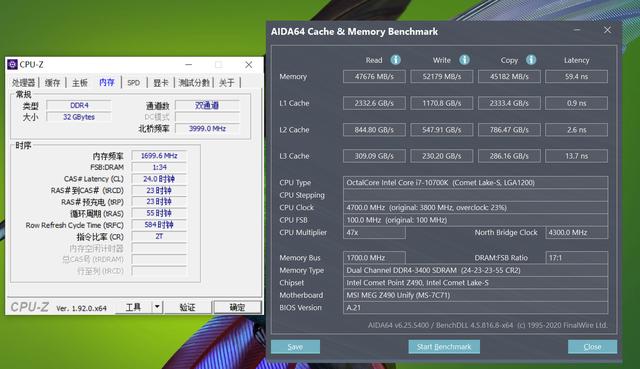Click L2 Cache Latency value 2.6 ns
640x369 pixels.
(576, 130)
